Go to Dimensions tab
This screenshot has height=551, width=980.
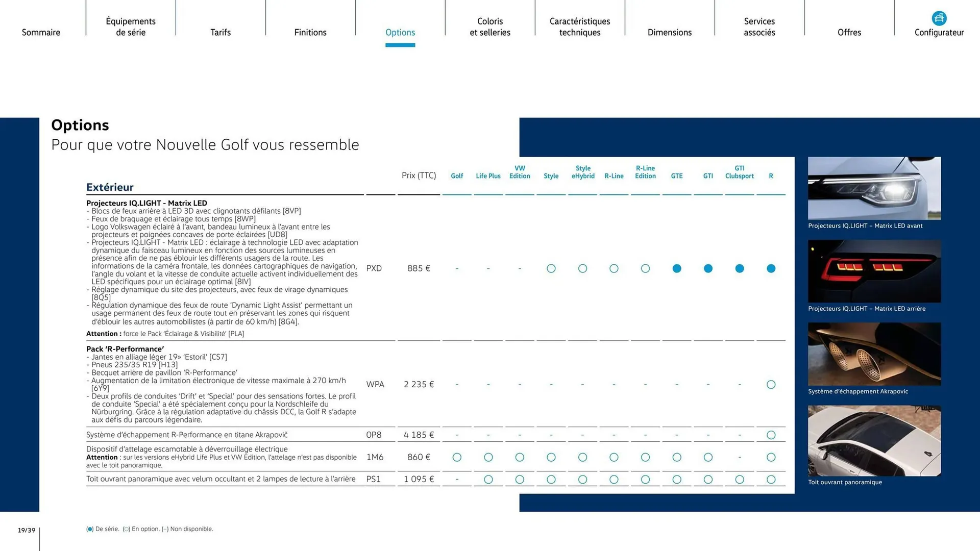click(x=670, y=32)
